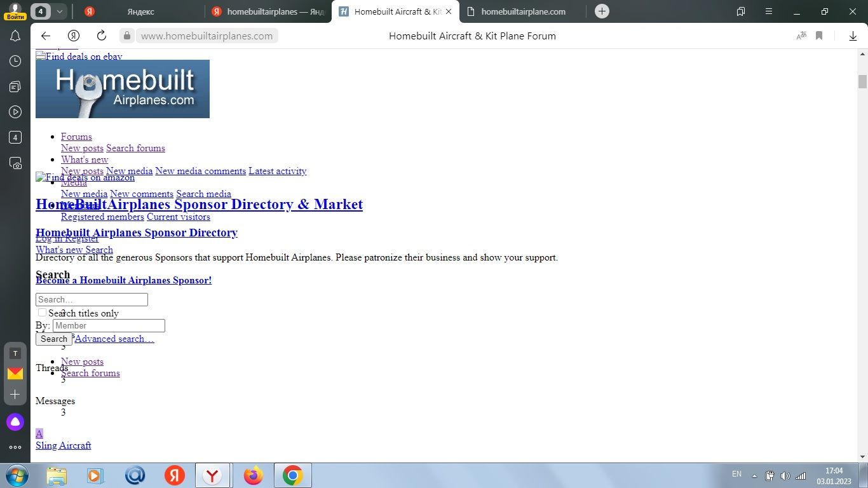868x488 pixels.
Task: Open the Sling Aircraft link
Action: (x=63, y=445)
